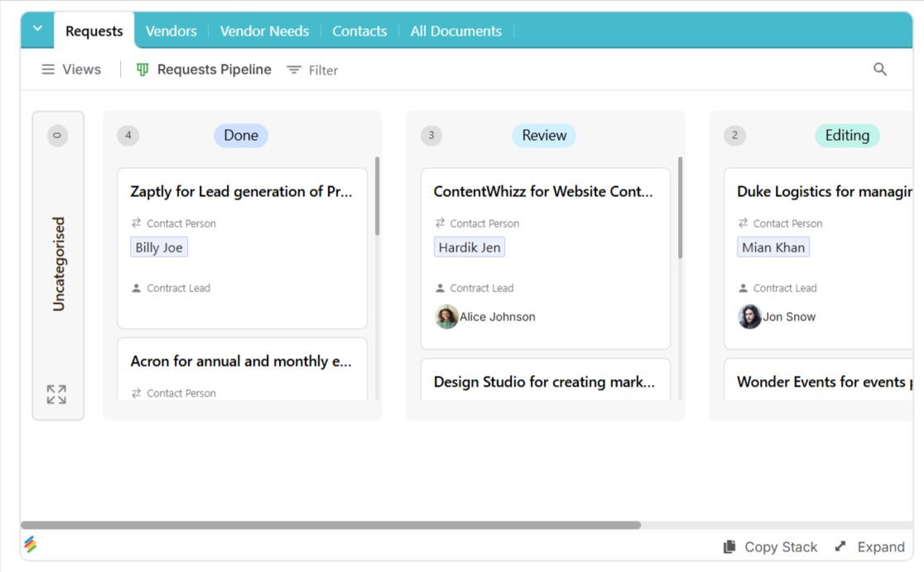The height and width of the screenshot is (572, 924).
Task: Click the Mian Khan contact tag
Action: 773,248
